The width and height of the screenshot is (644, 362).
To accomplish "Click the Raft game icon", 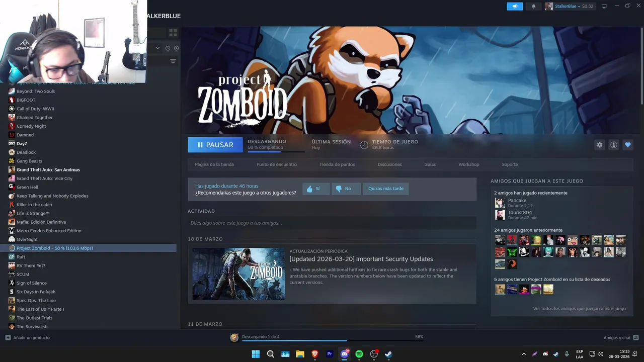I will click(12, 257).
